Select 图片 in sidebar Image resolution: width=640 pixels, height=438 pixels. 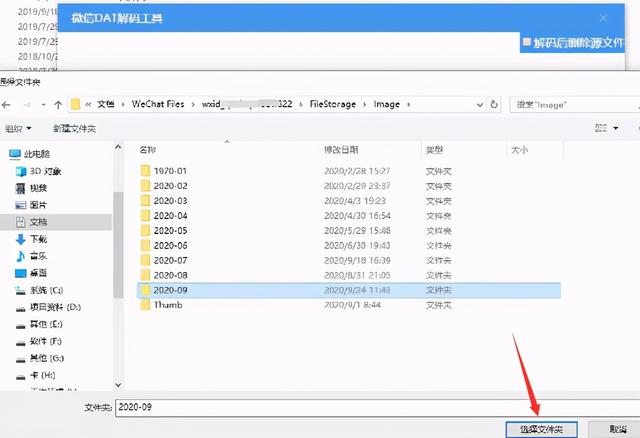(31, 205)
